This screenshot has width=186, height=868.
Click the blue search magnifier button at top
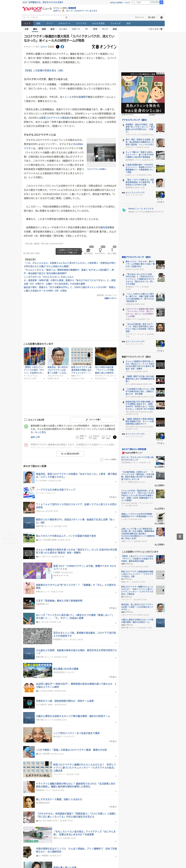point(161,2)
